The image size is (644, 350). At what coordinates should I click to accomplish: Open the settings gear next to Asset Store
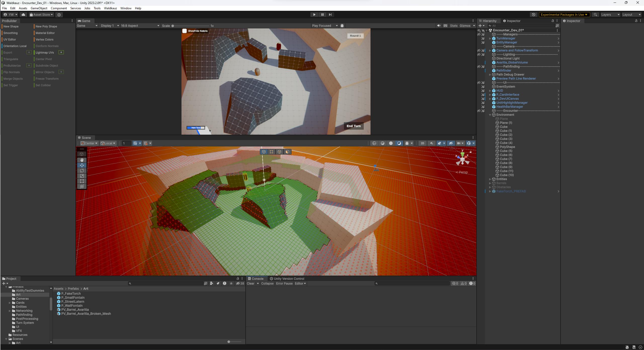(59, 15)
